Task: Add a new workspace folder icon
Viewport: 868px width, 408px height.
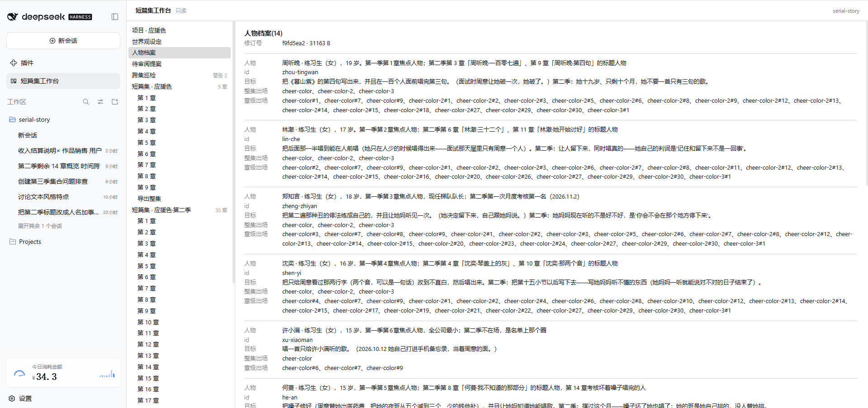Action: pyautogui.click(x=115, y=102)
